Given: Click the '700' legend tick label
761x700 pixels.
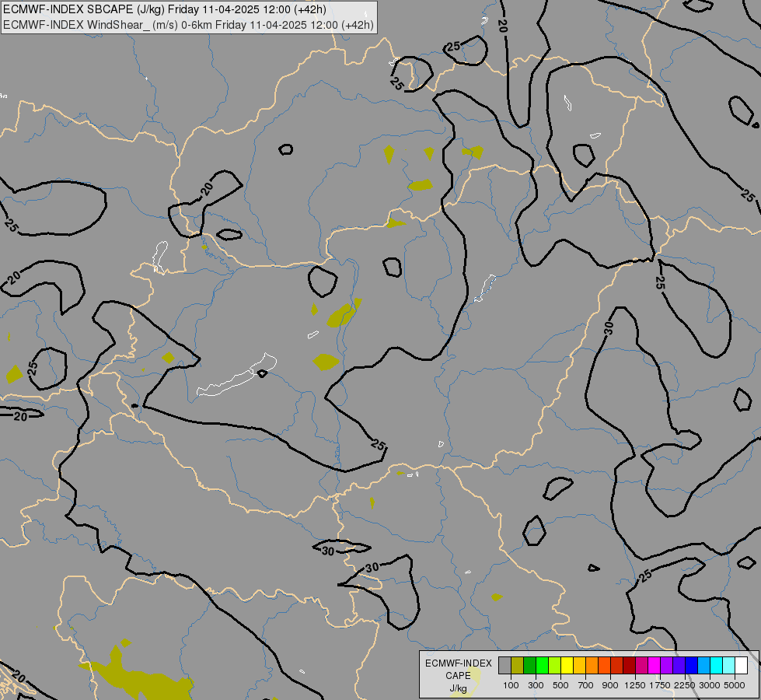Looking at the screenshot, I should (x=586, y=685).
